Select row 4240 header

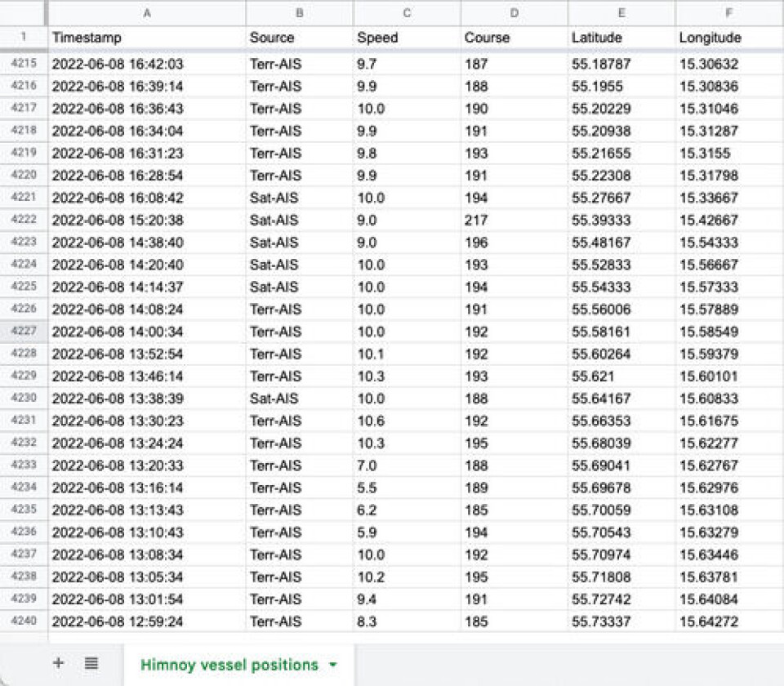pos(24,621)
